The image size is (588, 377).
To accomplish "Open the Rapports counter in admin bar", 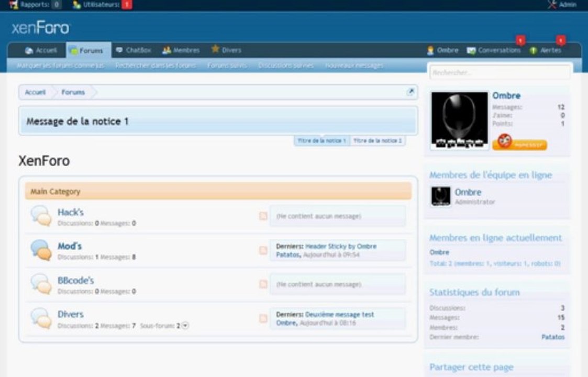I will (x=35, y=5).
